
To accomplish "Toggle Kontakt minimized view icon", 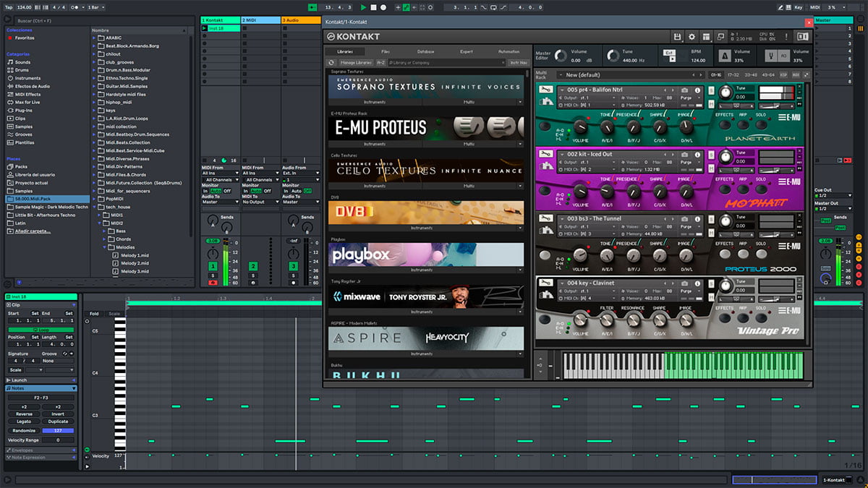I will tap(720, 37).
